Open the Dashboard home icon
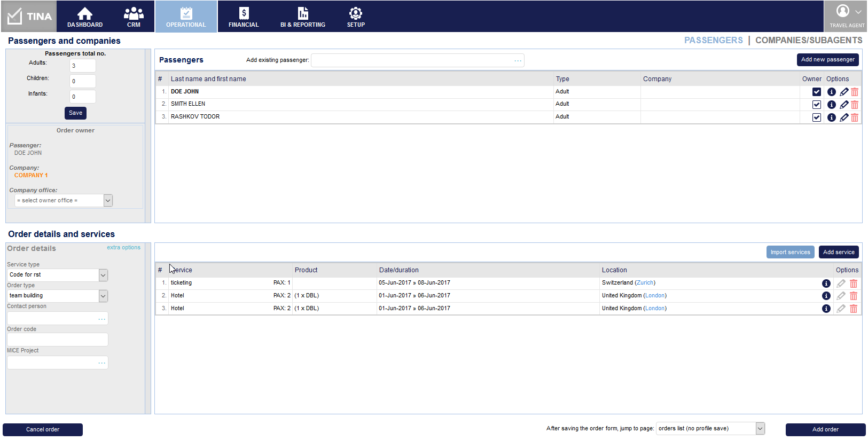 [x=85, y=17]
